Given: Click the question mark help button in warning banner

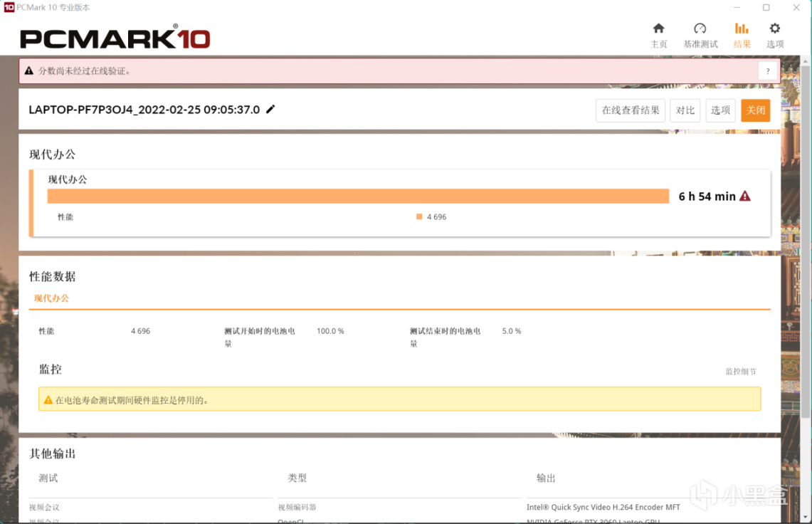Looking at the screenshot, I should (x=768, y=71).
